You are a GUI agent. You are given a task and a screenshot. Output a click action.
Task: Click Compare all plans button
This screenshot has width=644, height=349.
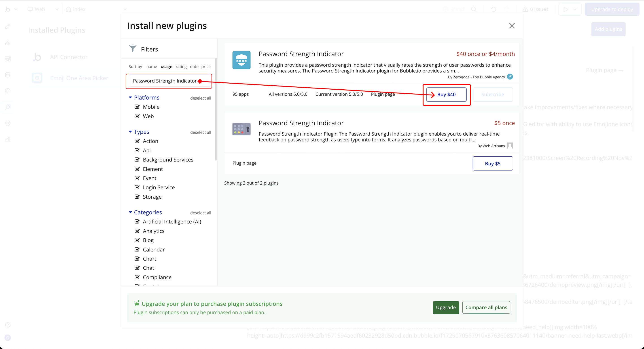coord(486,307)
